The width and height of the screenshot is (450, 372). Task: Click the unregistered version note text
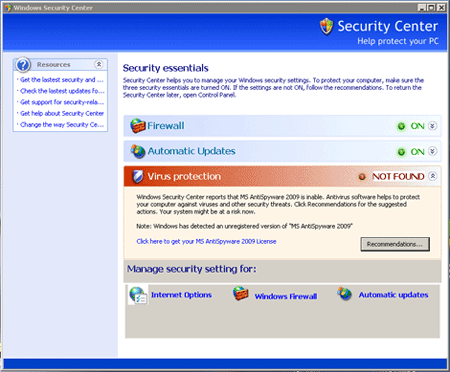coord(244,226)
